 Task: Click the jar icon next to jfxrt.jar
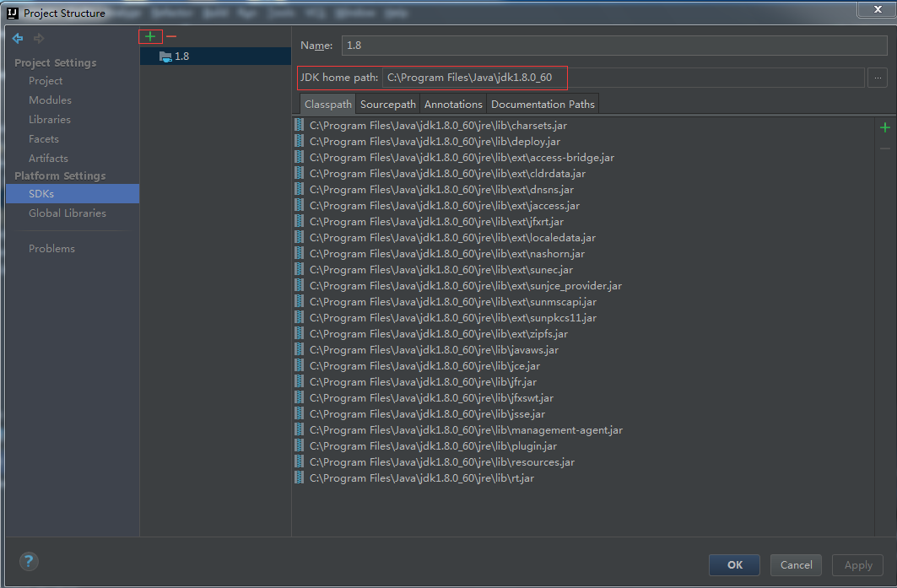[300, 221]
